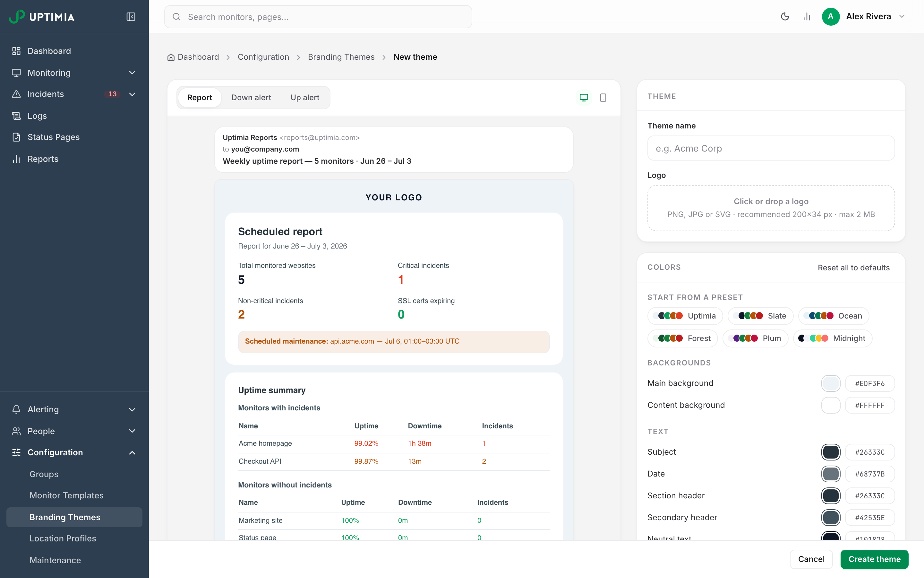Click the search magnifier icon
Image resolution: width=924 pixels, height=578 pixels.
(176, 17)
